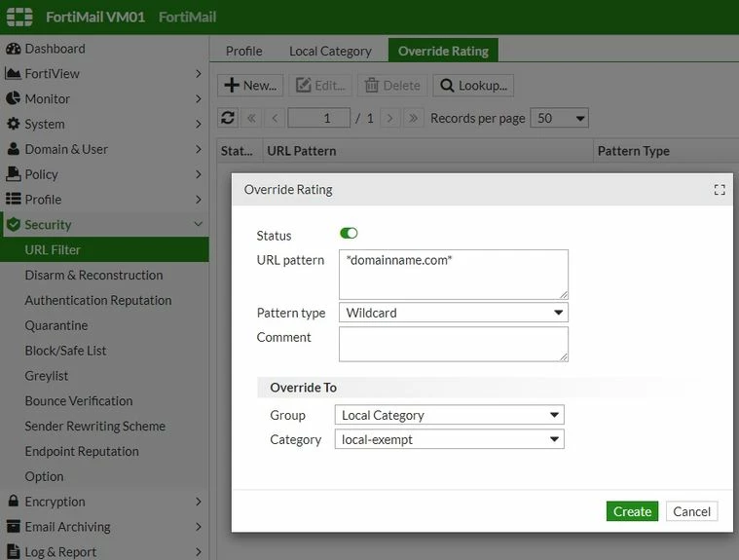Click the Delete button
739x560 pixels.
tap(392, 86)
